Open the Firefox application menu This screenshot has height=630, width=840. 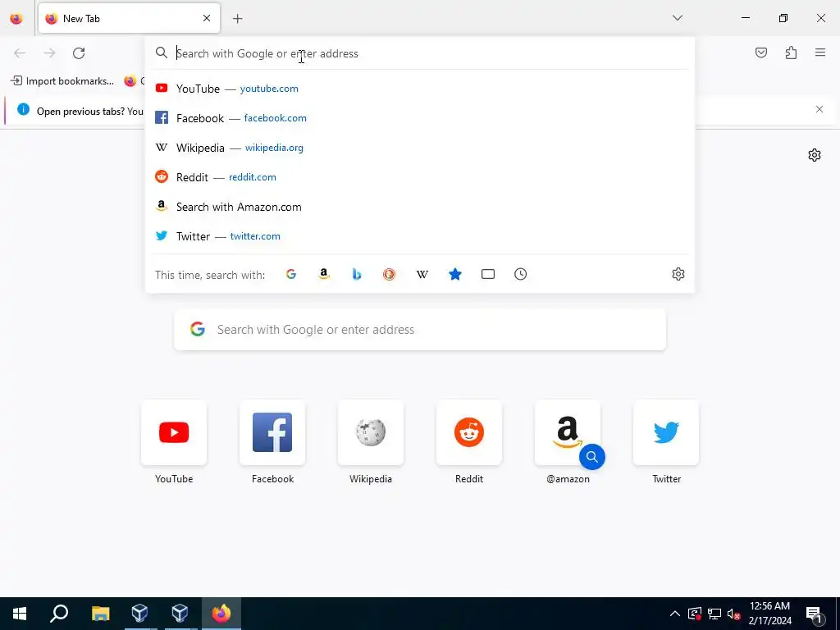click(820, 52)
